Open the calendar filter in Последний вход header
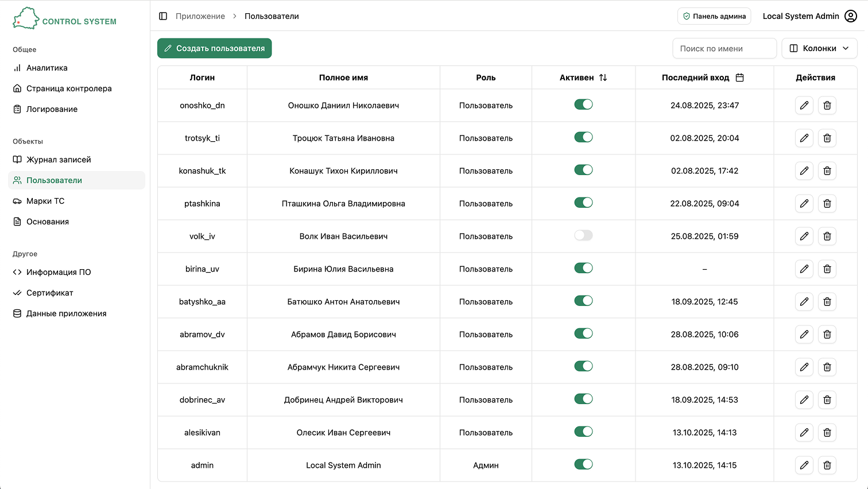Screen dimensions: 868x489 click(x=740, y=77)
